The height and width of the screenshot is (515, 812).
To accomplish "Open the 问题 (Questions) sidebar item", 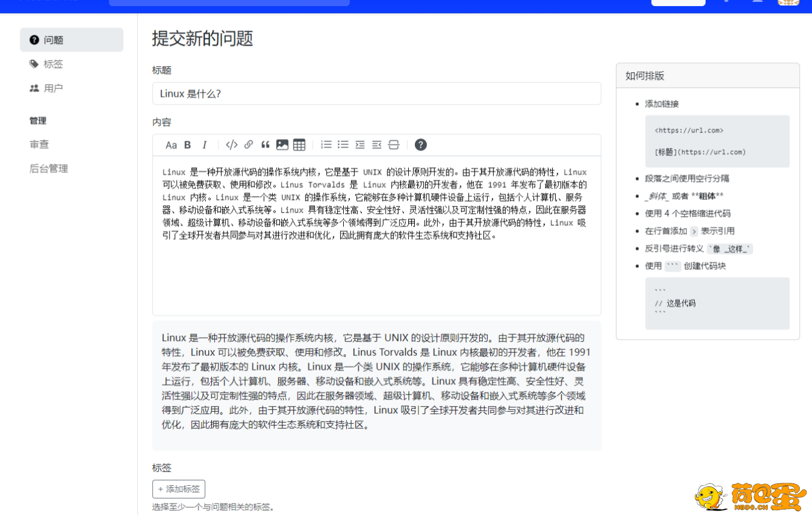I will [72, 40].
